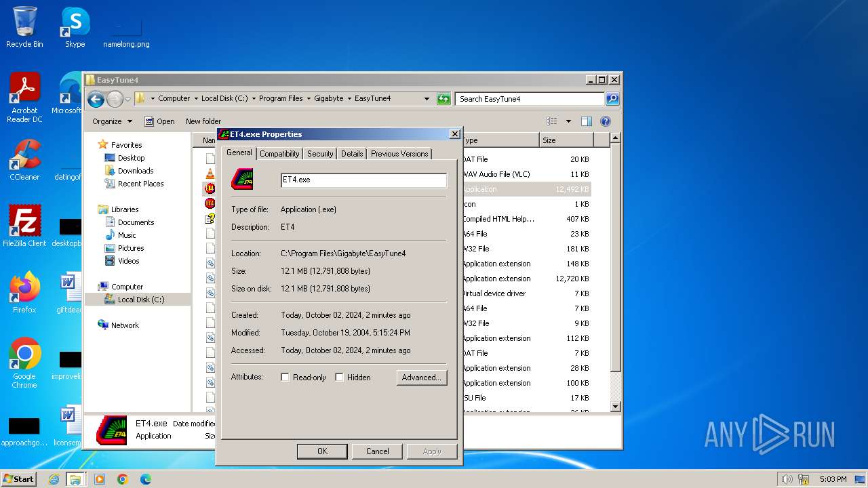Launch Chrome from the taskbar
The height and width of the screenshot is (488, 868).
[x=122, y=479]
